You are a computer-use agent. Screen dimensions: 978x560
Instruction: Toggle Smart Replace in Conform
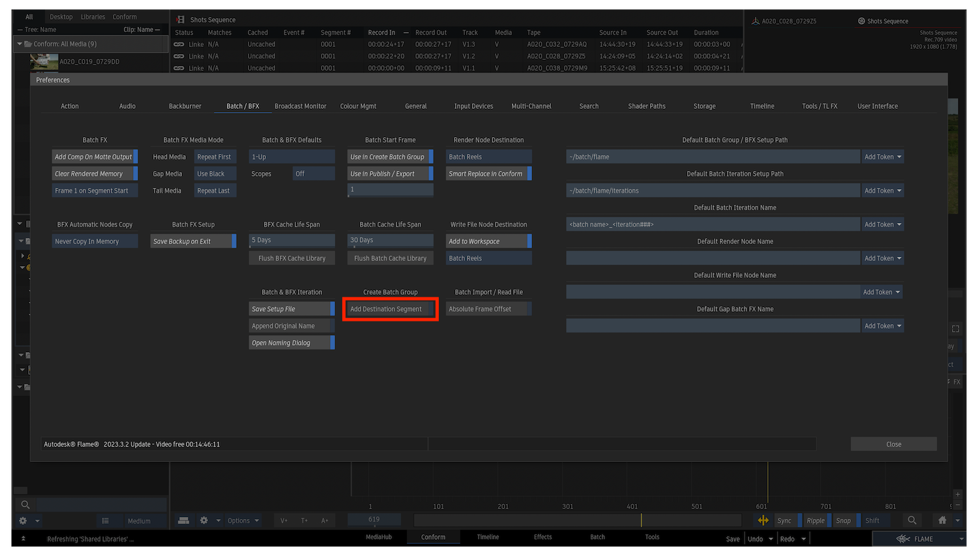[x=488, y=173]
